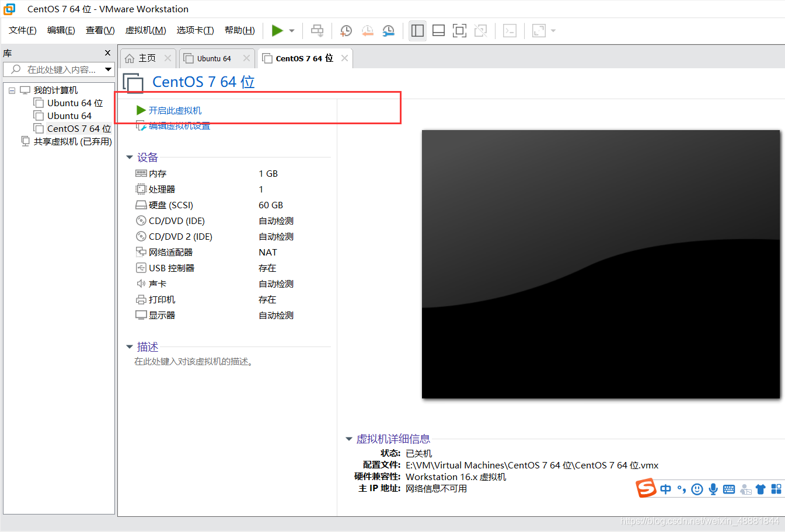Viewport: 785px width, 532px height.
Task: Click the black VM screen preview thumbnail
Action: (601, 264)
